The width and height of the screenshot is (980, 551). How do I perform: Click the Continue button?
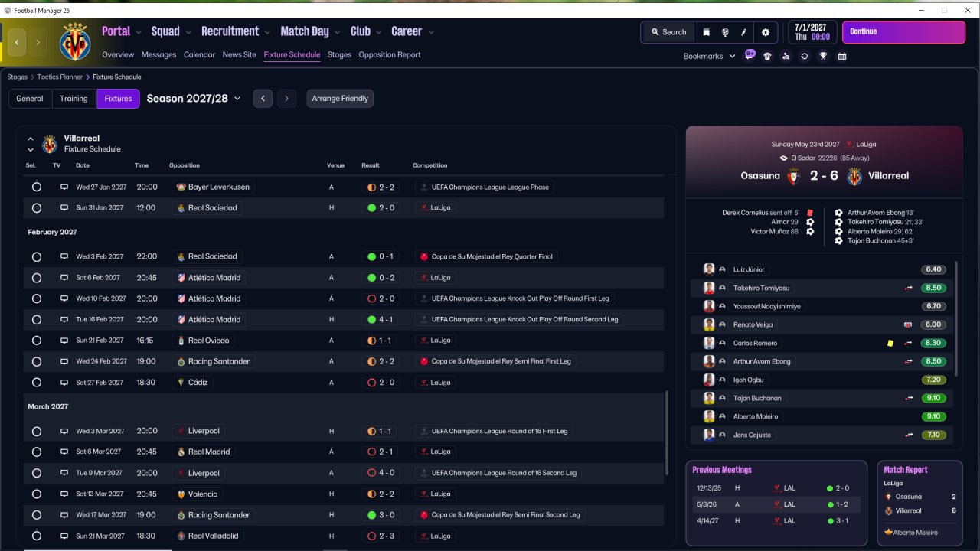[903, 32]
